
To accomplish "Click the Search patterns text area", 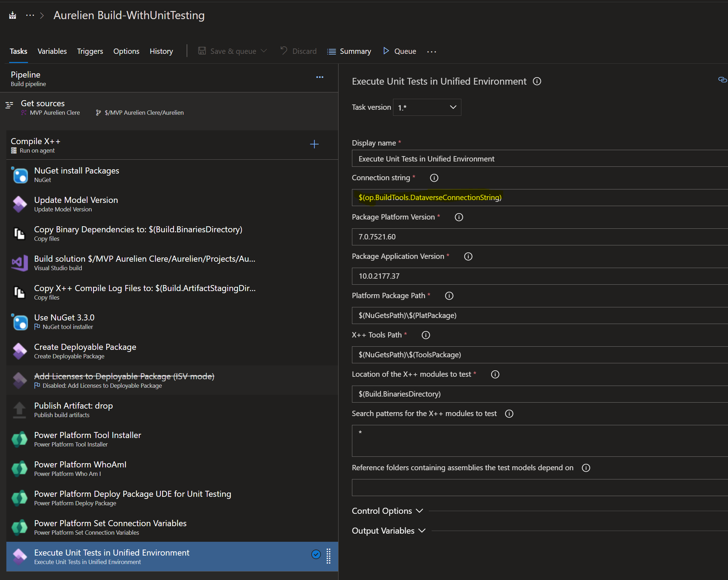I will [540, 441].
